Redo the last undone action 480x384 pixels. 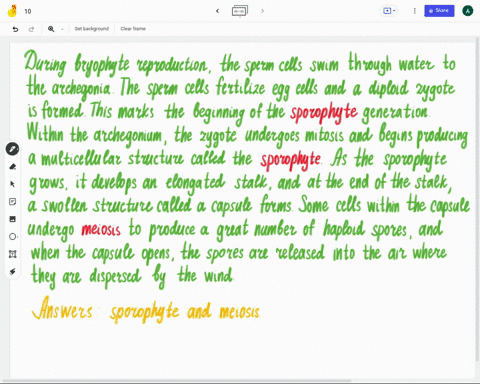31,29
